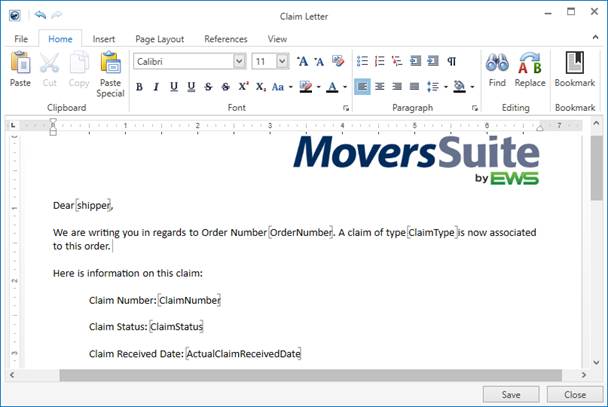Viewport: 608px width, 407px height.
Task: Open the Replace tool
Action: [530, 68]
